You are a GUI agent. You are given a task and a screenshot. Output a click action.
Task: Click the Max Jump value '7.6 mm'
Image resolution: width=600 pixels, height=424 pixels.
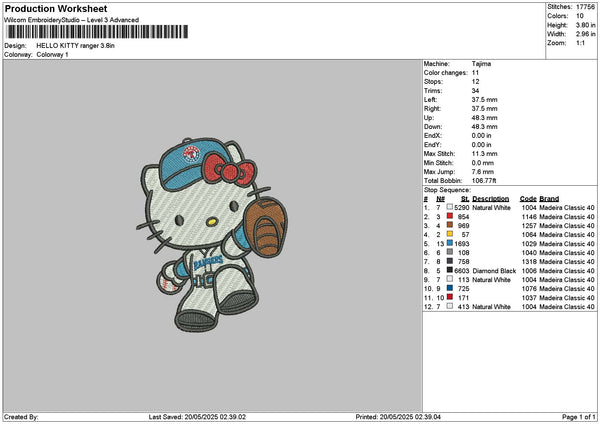tap(483, 172)
